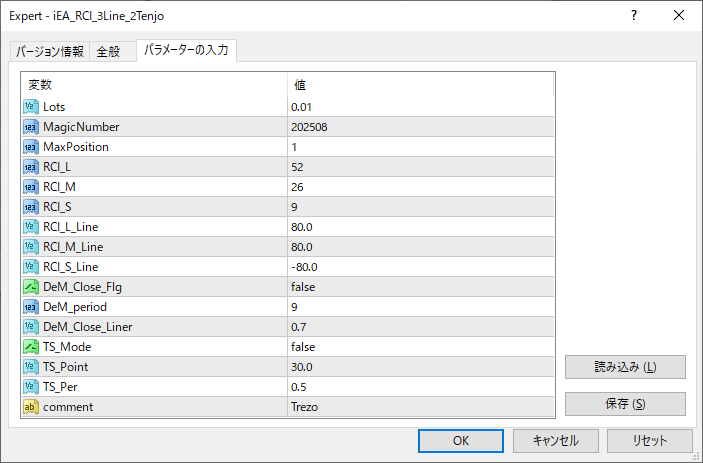Click the リセット button
The image size is (703, 463).
[649, 441]
